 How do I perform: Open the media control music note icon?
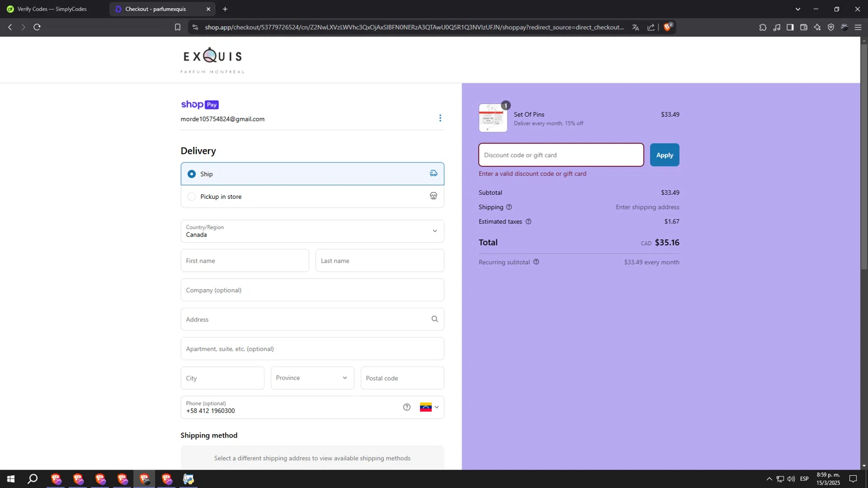pos(777,27)
